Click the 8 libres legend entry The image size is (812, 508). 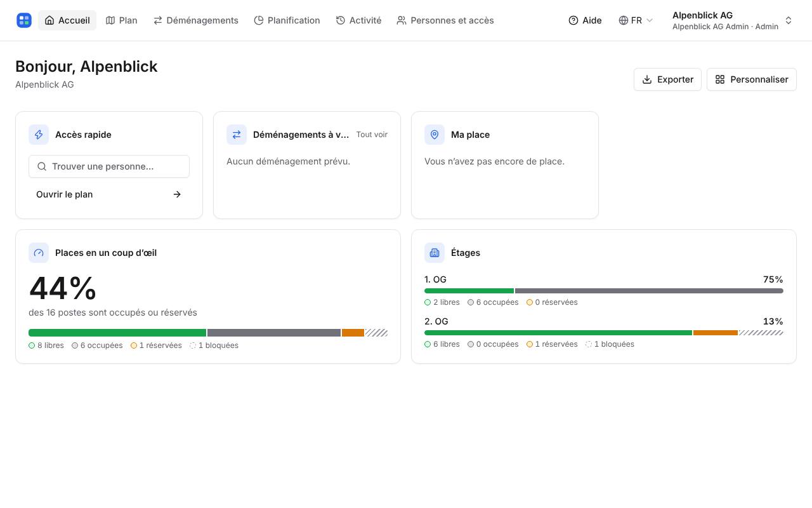46,345
